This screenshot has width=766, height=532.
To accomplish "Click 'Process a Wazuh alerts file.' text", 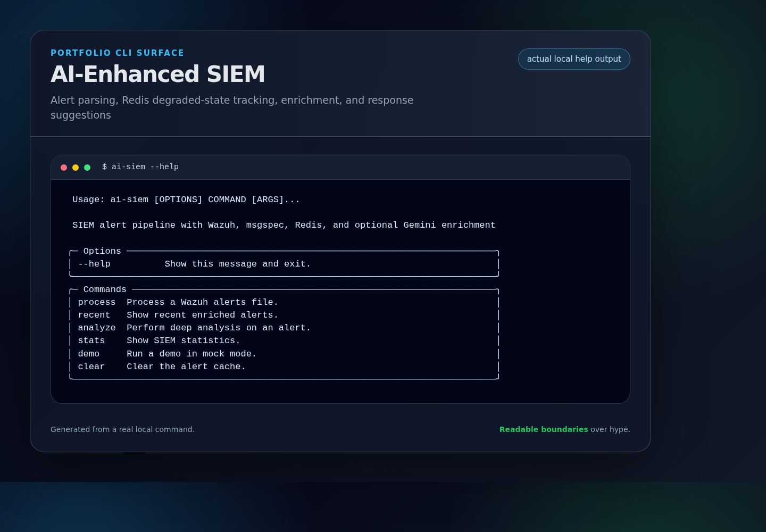I will coord(203,302).
